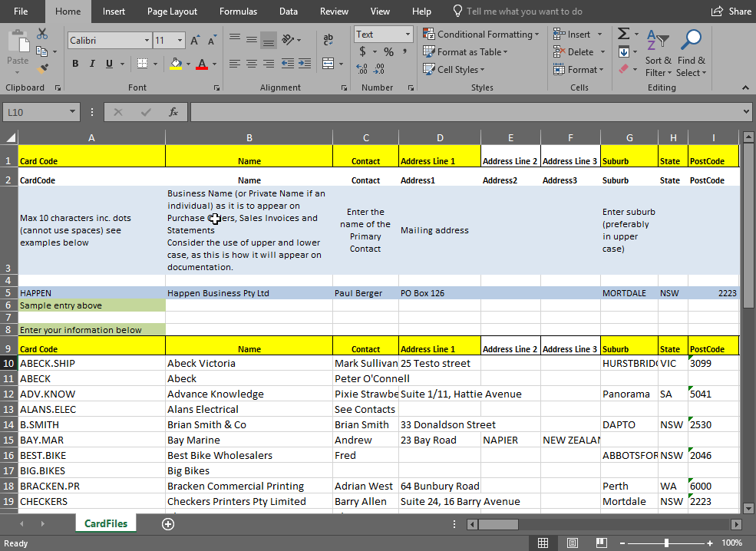Click the Share button
Screen dimensions: 756x551
731,12
